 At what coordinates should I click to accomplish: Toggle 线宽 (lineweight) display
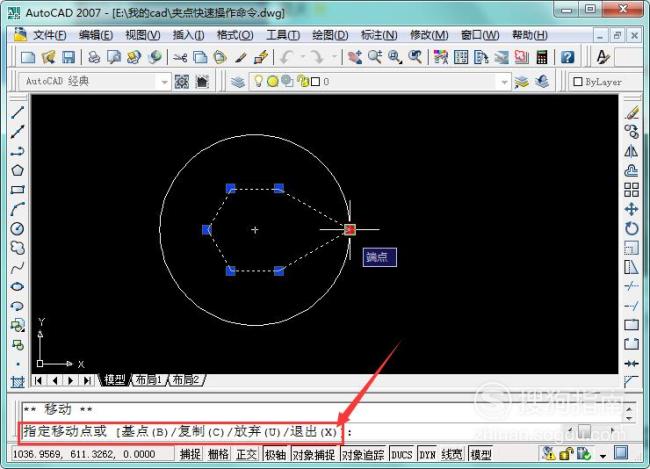coord(452,454)
